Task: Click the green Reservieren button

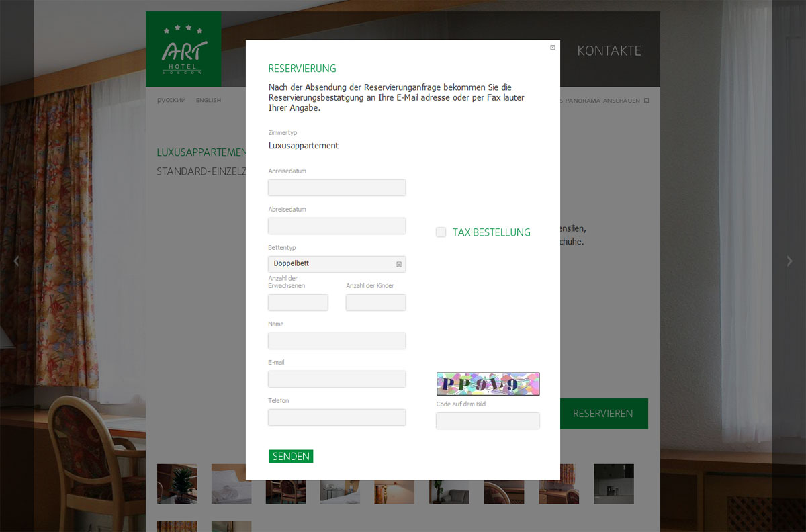Action: [x=602, y=414]
